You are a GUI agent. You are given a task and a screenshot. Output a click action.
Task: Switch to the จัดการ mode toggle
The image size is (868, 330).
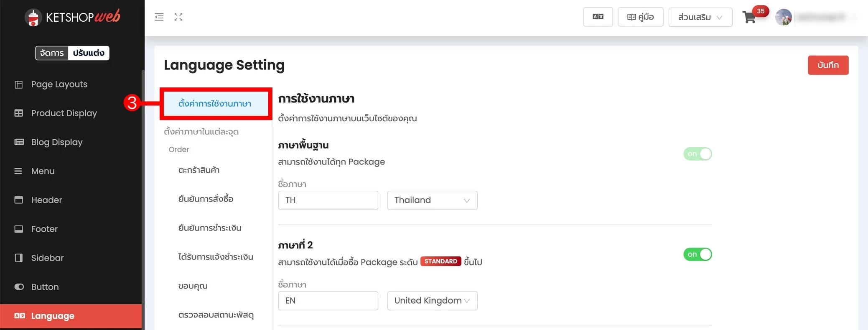[51, 53]
